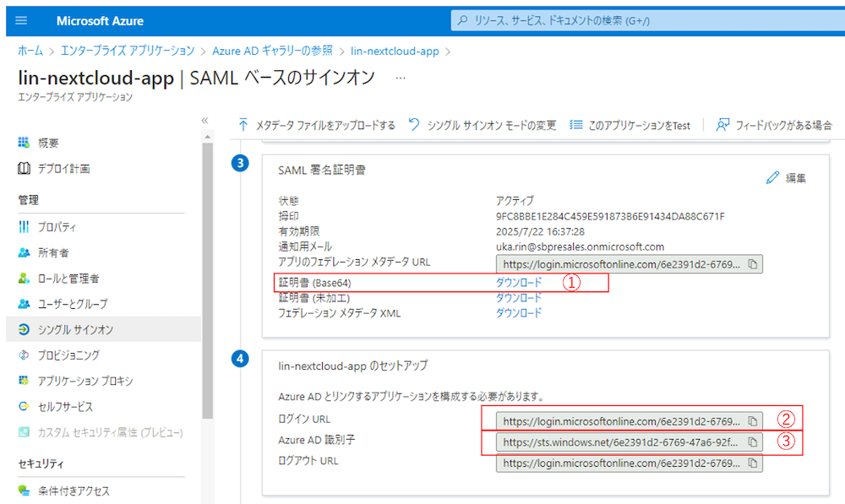Upload a metadata file from the toolbar
845x504 pixels.
click(x=316, y=125)
